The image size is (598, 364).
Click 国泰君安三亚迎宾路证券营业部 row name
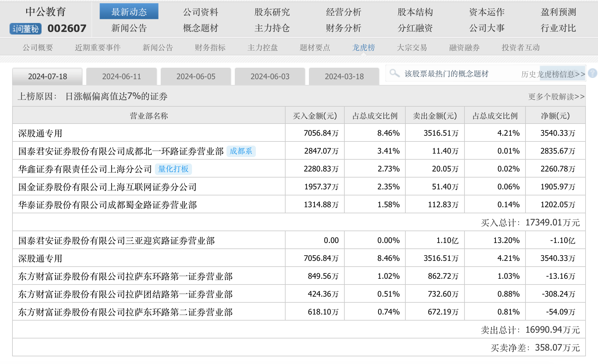pos(116,240)
